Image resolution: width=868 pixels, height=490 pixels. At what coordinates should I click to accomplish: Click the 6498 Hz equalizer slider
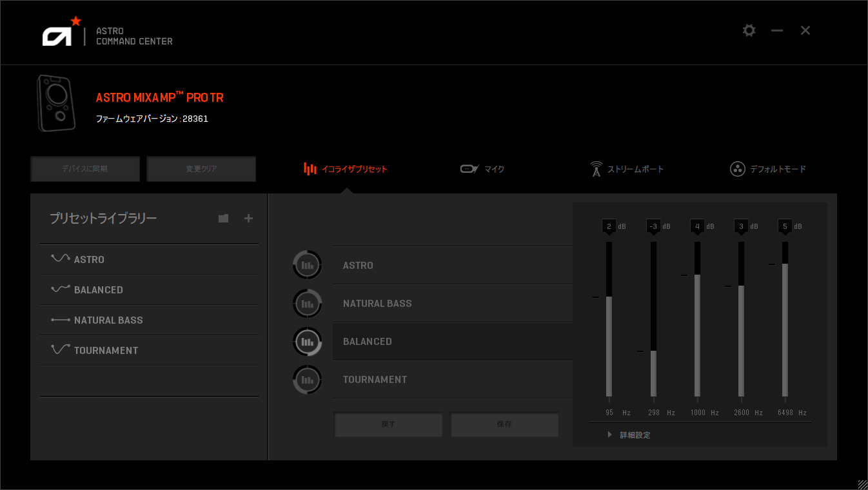tap(785, 319)
